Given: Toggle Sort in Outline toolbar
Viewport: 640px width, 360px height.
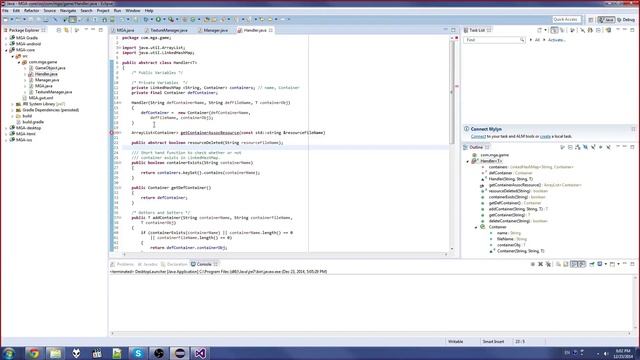Looking at the screenshot, I should click(x=578, y=147).
